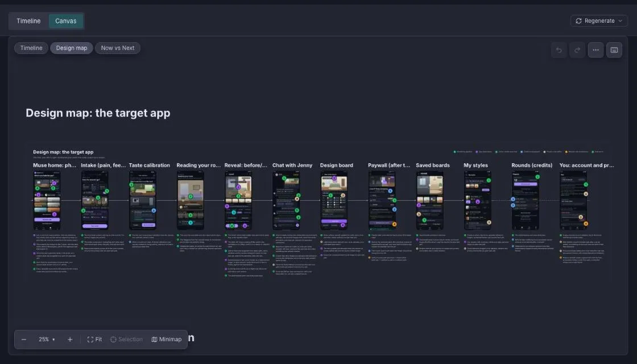This screenshot has width=637, height=364.
Task: Click the 'Design board' column heading
Action: (336, 166)
